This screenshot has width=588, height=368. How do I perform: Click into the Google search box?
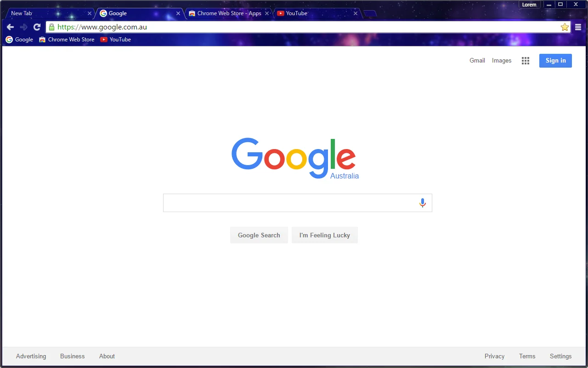(x=298, y=203)
